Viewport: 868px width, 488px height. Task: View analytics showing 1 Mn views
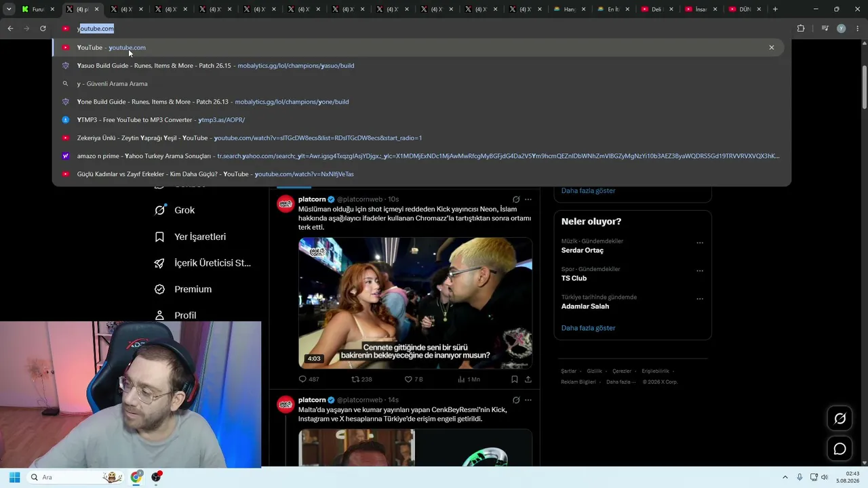(469, 380)
